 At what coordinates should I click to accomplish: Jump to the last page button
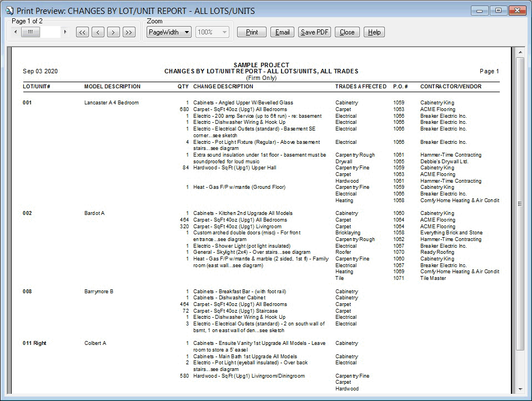[129, 32]
